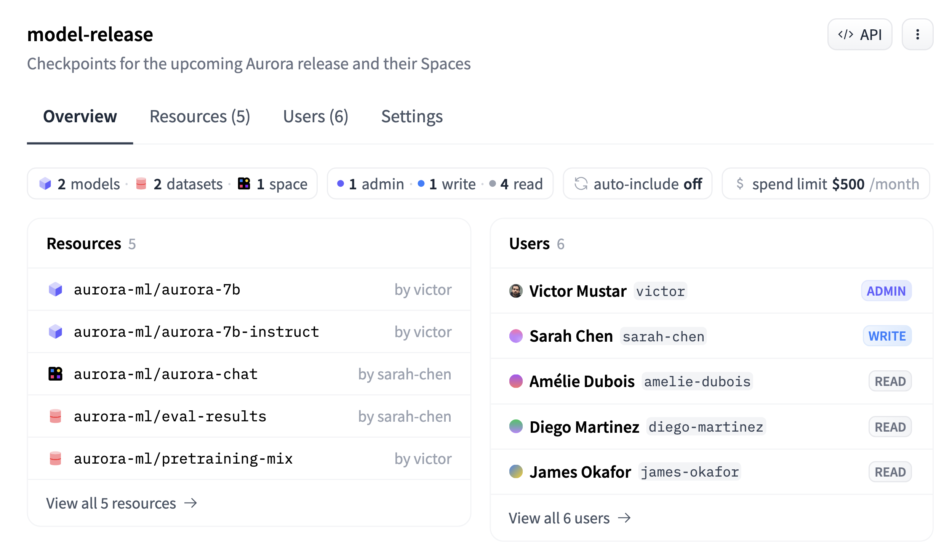Image resolution: width=952 pixels, height=560 pixels.
Task: Click the READ badge for Amélie Dubois
Action: (890, 381)
